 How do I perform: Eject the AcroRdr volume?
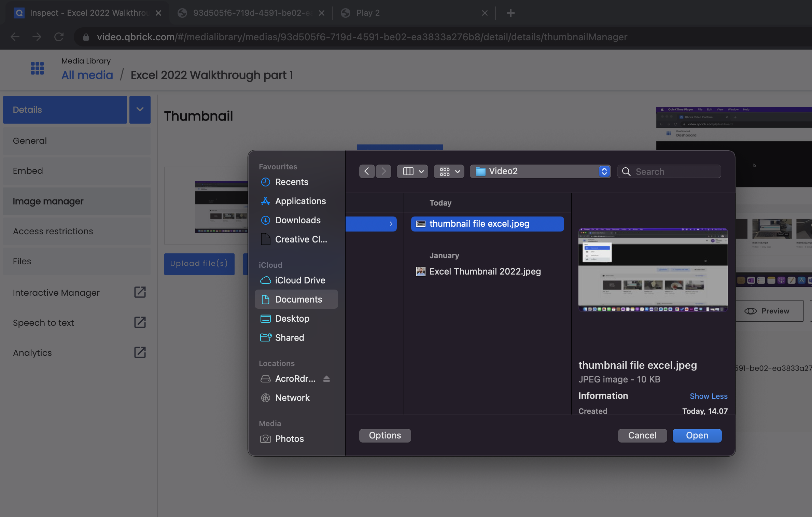coord(326,379)
